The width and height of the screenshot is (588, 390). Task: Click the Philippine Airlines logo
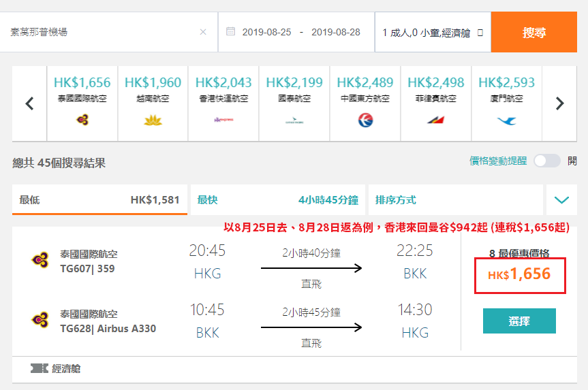pos(436,120)
